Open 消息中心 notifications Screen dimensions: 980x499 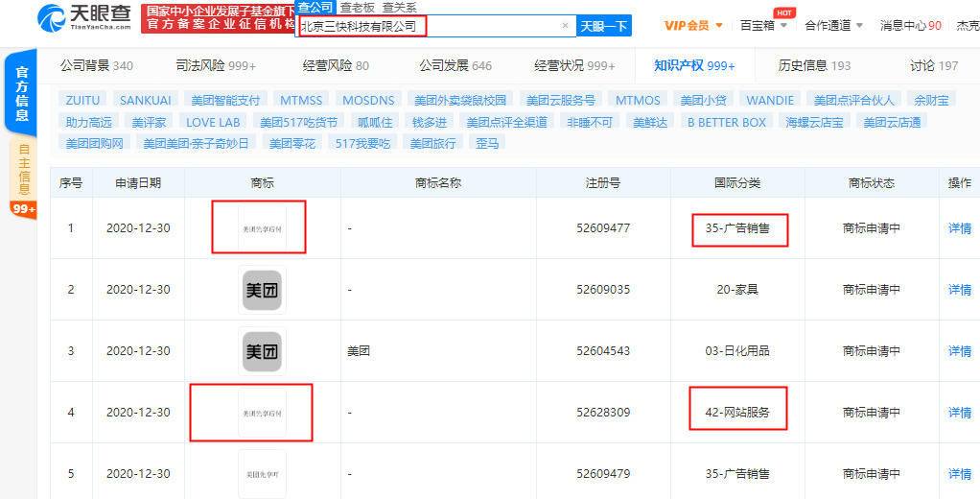point(911,26)
